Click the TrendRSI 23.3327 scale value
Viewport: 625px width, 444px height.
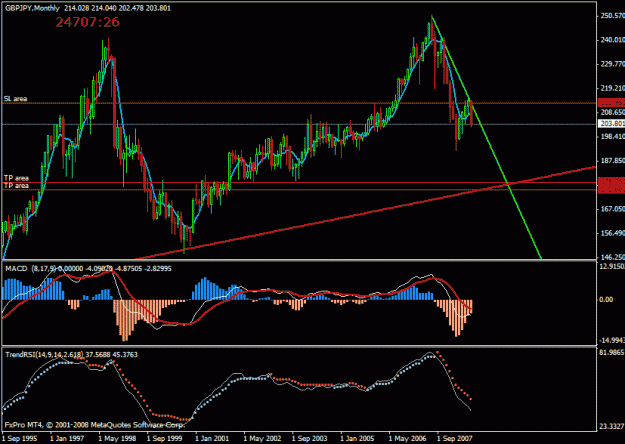612,427
